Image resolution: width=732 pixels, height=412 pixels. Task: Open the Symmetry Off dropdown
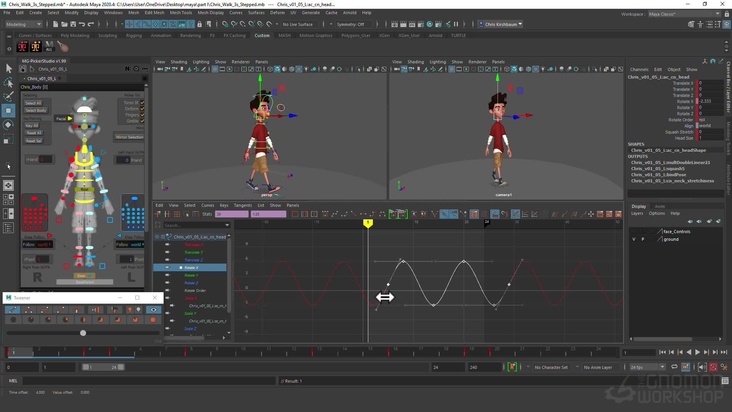tap(352, 24)
